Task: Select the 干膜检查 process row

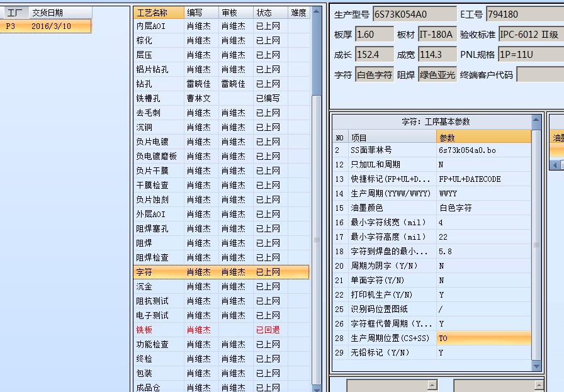Action: point(221,185)
